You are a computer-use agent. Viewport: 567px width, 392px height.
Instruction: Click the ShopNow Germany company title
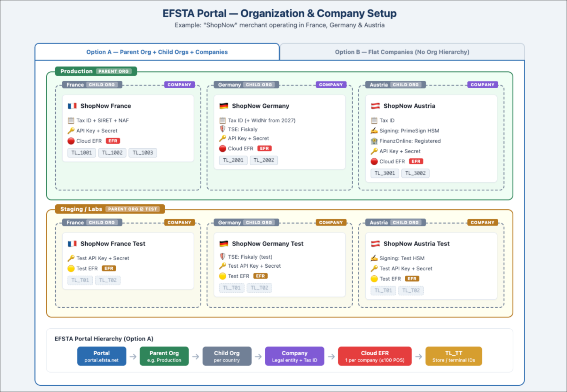[260, 106]
